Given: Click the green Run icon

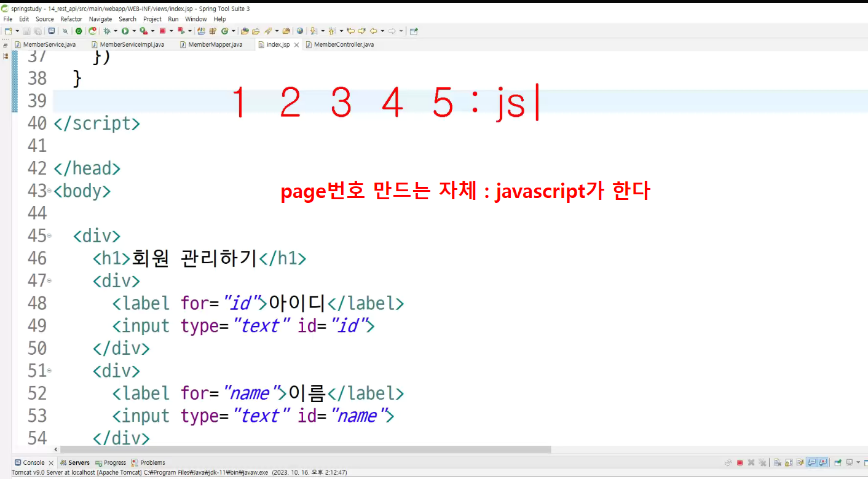Looking at the screenshot, I should coord(125,31).
